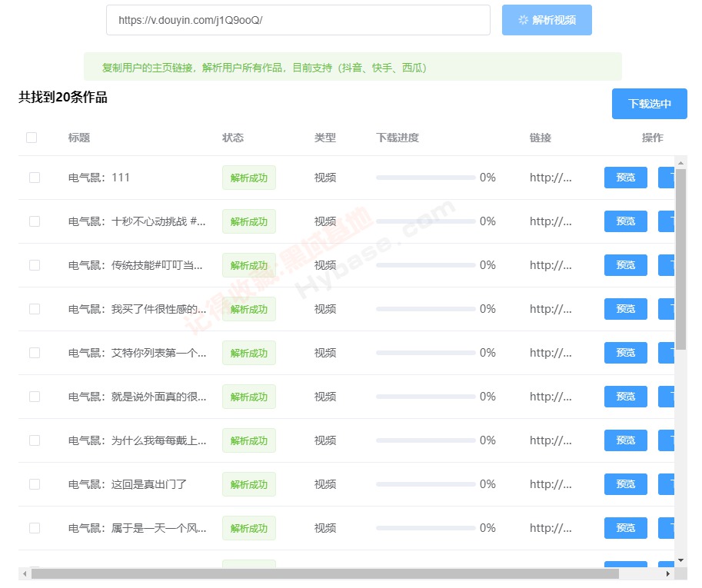Toggle the select-all checkbox in the table header
Image resolution: width=702 pixels, height=588 pixels.
click(x=32, y=138)
